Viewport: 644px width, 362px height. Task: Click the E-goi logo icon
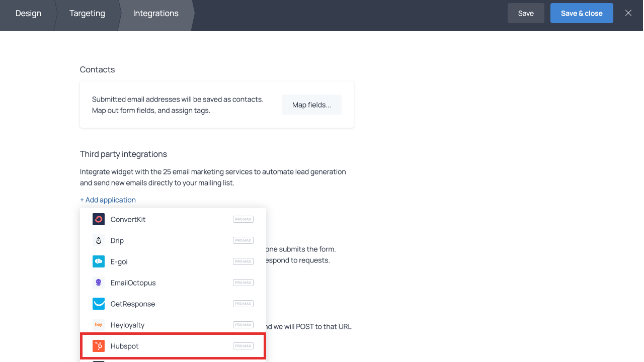(99, 261)
